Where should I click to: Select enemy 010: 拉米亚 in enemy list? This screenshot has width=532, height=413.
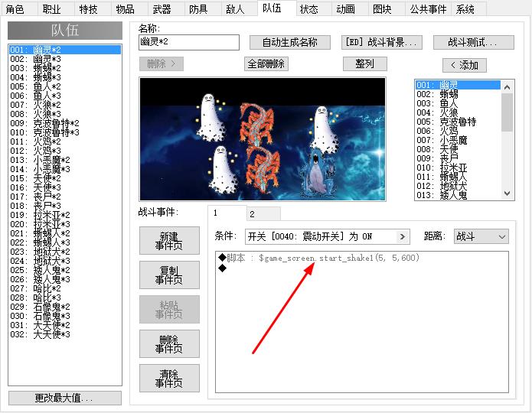click(x=458, y=167)
